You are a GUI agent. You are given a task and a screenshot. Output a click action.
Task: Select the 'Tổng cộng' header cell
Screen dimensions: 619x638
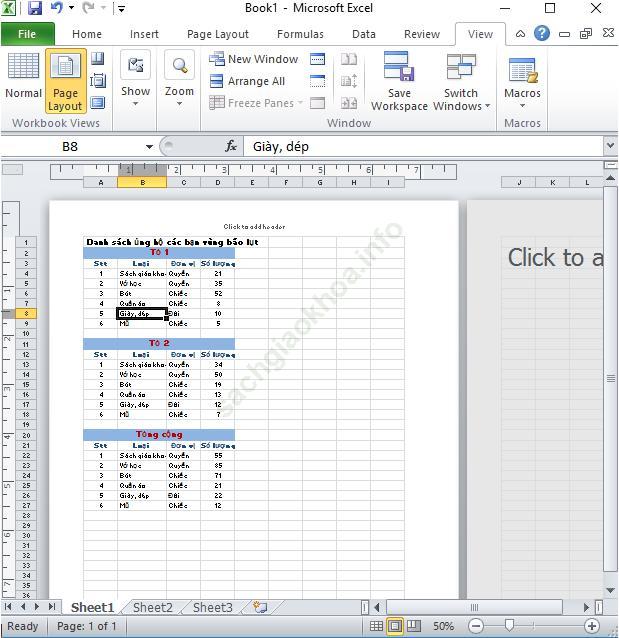pyautogui.click(x=159, y=435)
